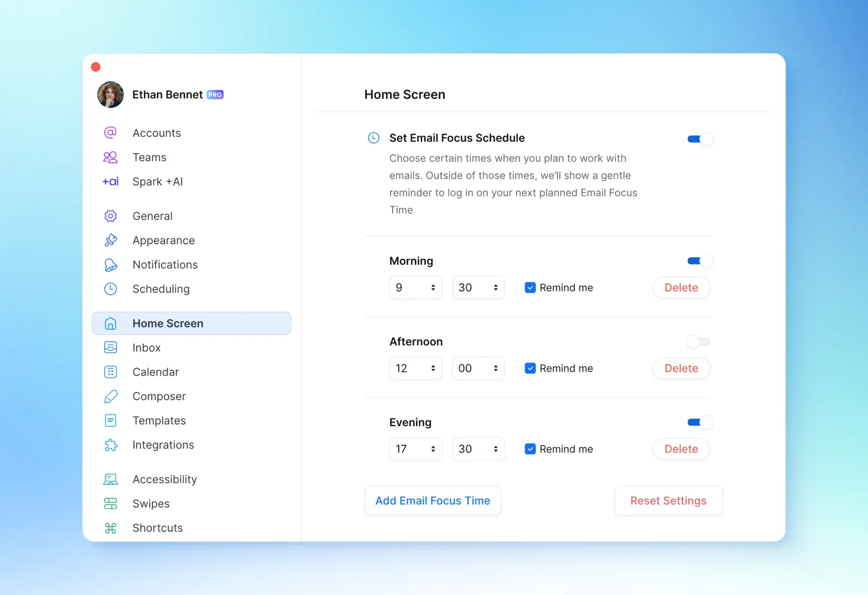The width and height of the screenshot is (868, 595).
Task: Disable the Set Email Focus Schedule toggle
Action: pyautogui.click(x=699, y=139)
